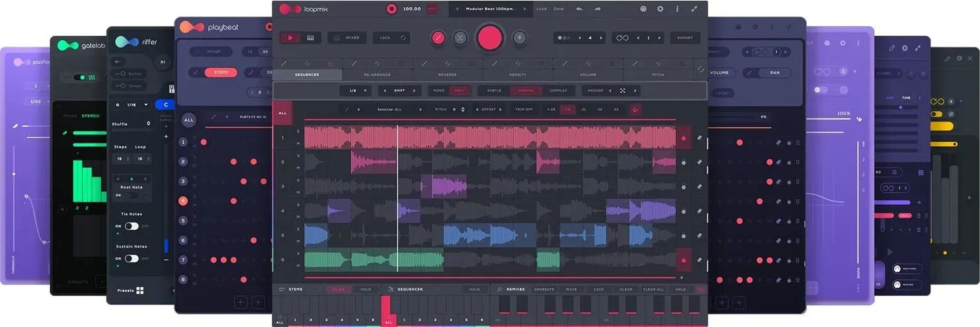Click the ALL tracks button in loopmix
The image size is (980, 327).
(282, 112)
